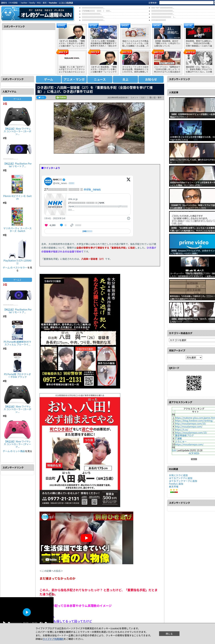Screen dimensions: 215x644
Task: Click the 439コメ badge
Action: pos(190,52)
